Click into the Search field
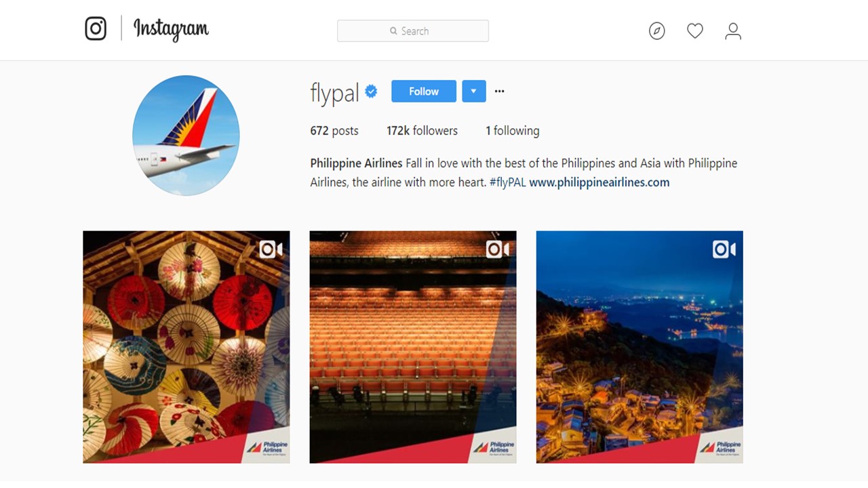This screenshot has height=488, width=868. (x=413, y=31)
